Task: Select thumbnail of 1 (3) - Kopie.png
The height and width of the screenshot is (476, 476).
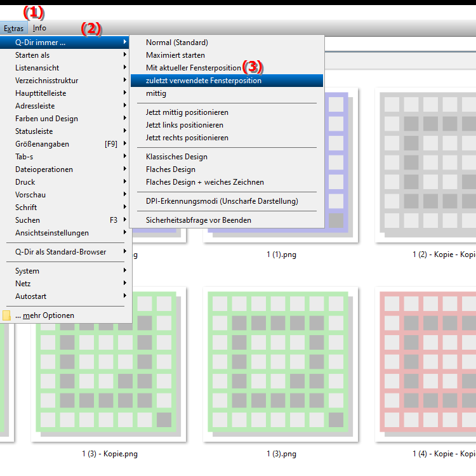Action: (109, 364)
